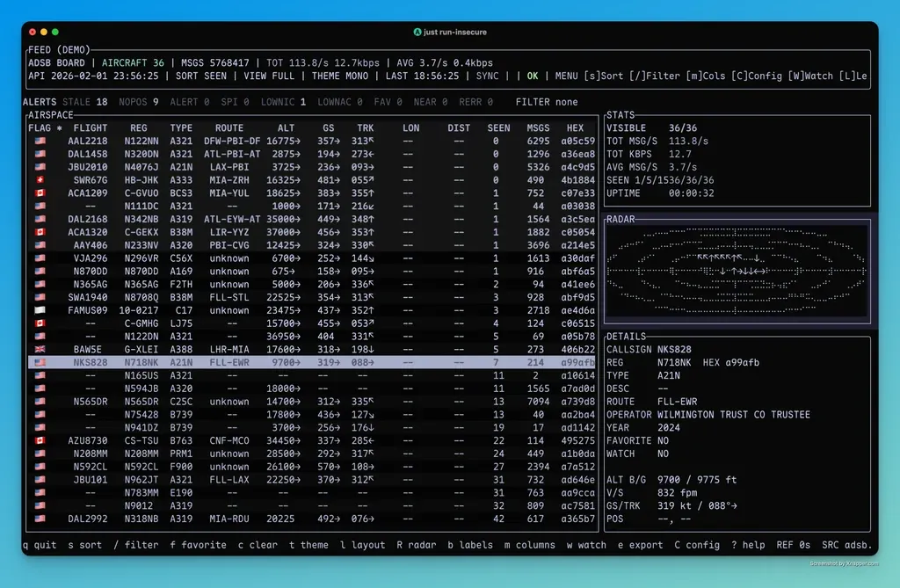900x588 pixels.
Task: Click the Canadian flag beside ACA1209
Action: tap(40, 193)
